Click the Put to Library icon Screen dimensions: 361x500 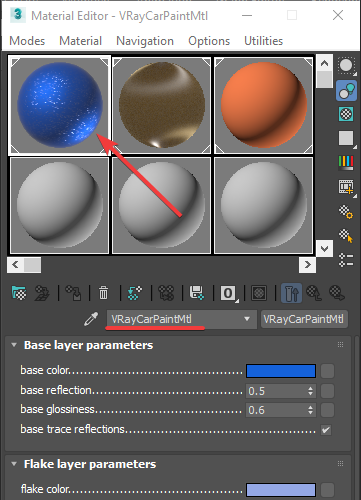(197, 293)
